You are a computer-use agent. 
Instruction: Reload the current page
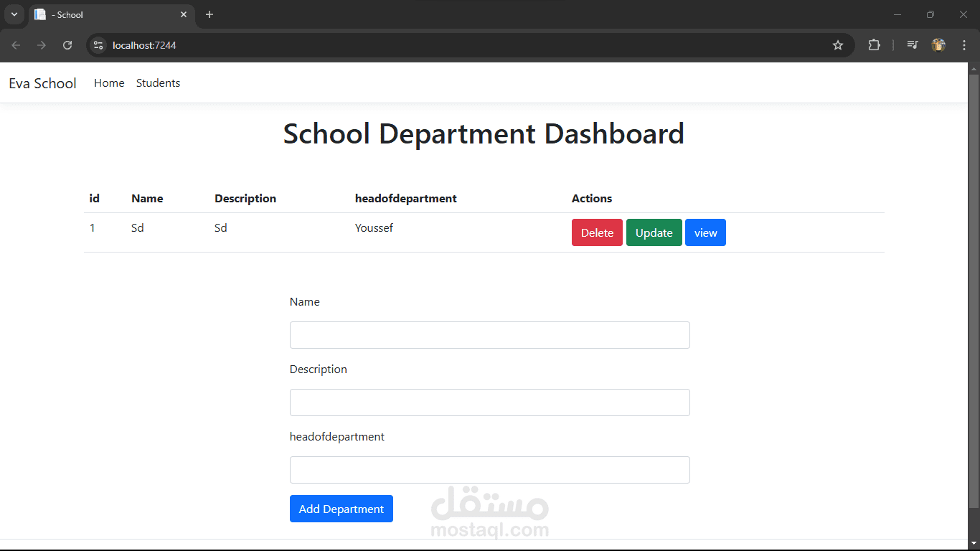[x=67, y=45]
